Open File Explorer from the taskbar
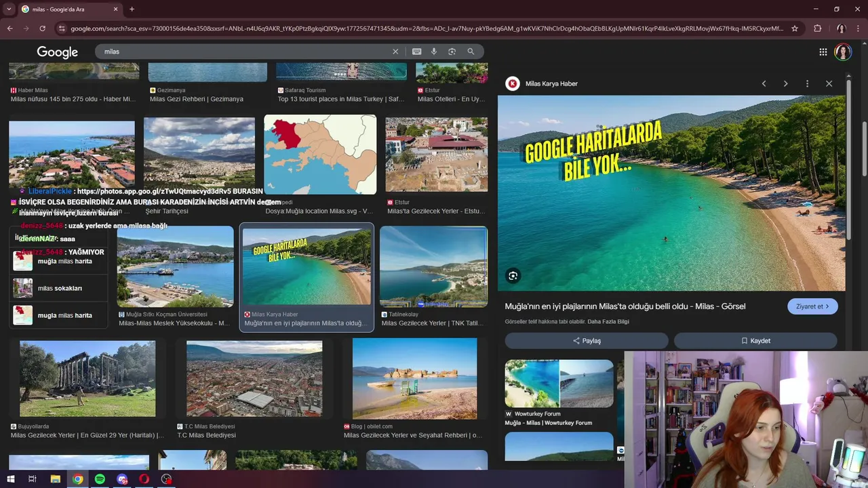The width and height of the screenshot is (868, 488). [56, 479]
